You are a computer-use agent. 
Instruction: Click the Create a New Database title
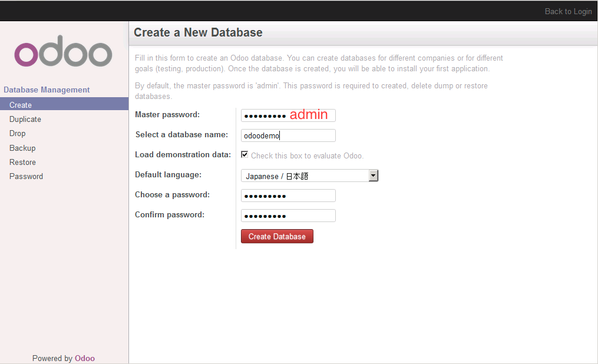(x=198, y=32)
